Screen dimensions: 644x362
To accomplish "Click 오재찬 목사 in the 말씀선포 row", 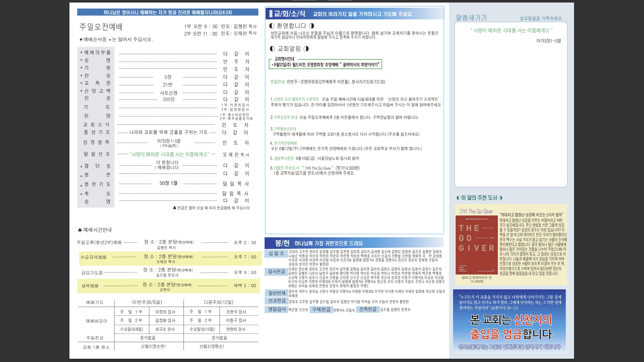I will click(236, 155).
